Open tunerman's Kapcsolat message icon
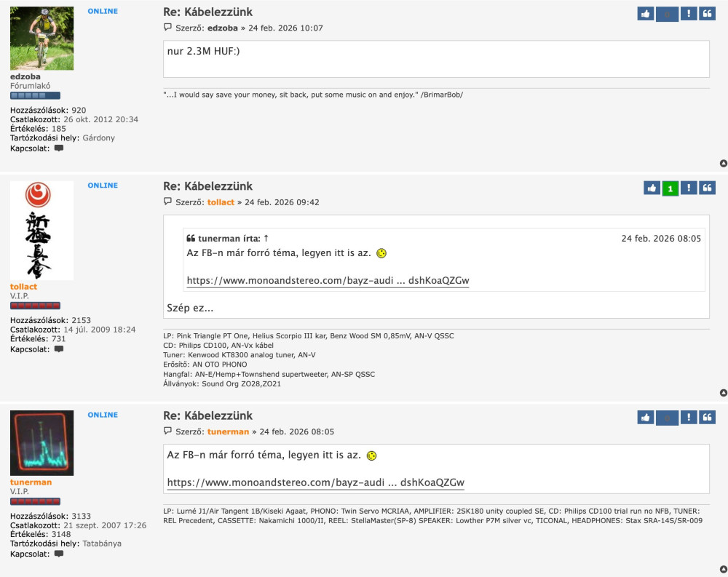This screenshot has height=577, width=728. tap(58, 554)
